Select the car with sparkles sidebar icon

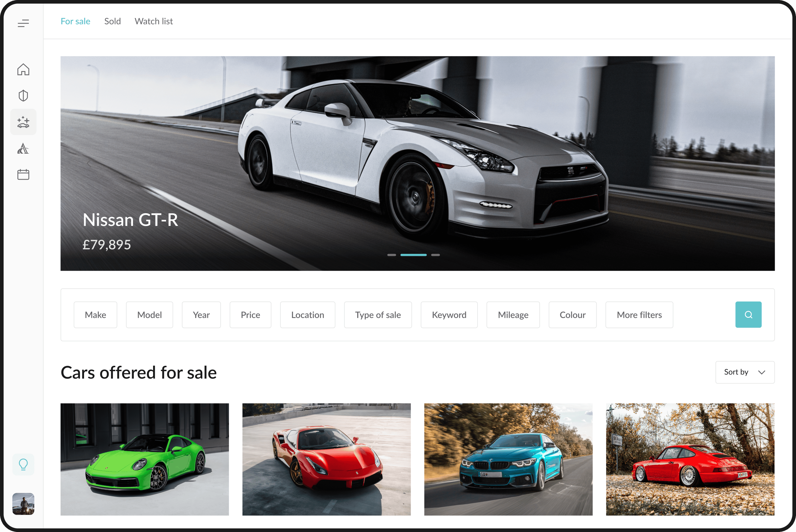[23, 122]
